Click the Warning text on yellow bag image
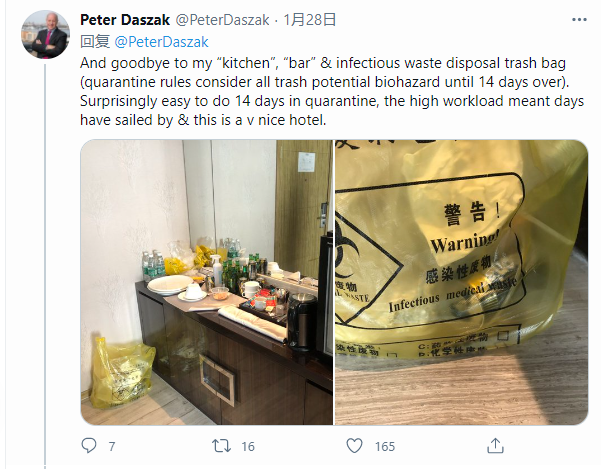 [465, 242]
